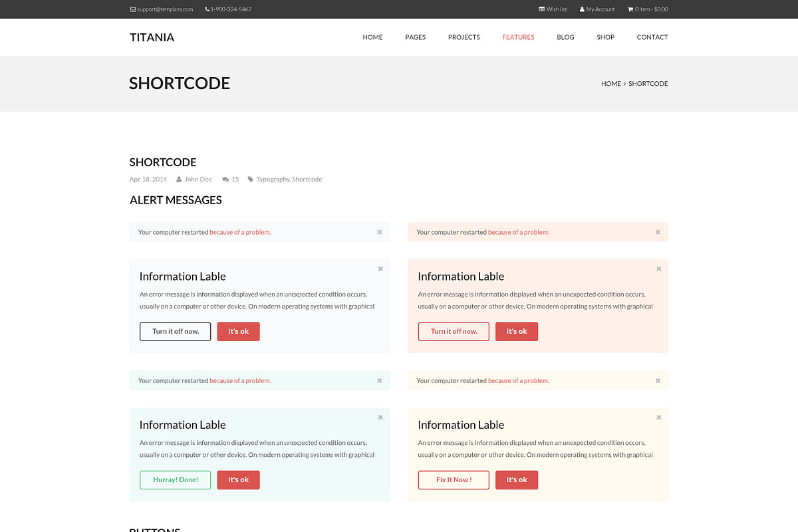Open the HOME menu item
Image resolution: width=798 pixels, height=532 pixels.
coord(372,37)
